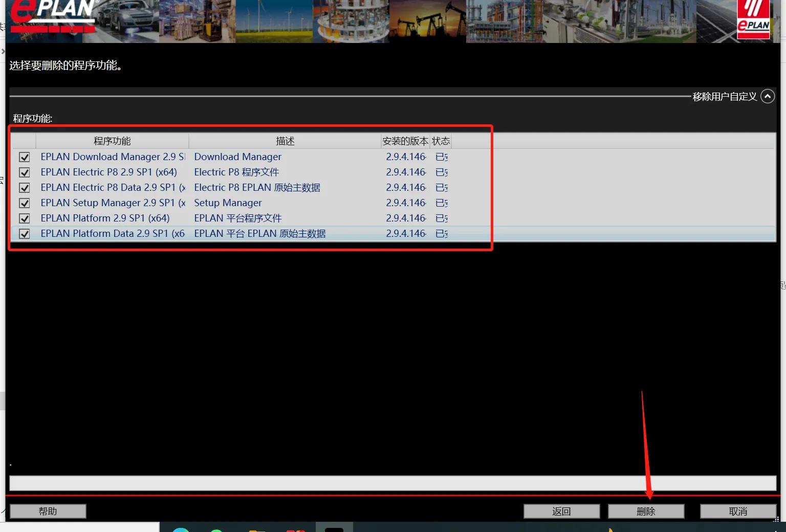
Task: Click the 'EPLAN 平台 EPLAN 原始主数据' description
Action: coord(260,234)
